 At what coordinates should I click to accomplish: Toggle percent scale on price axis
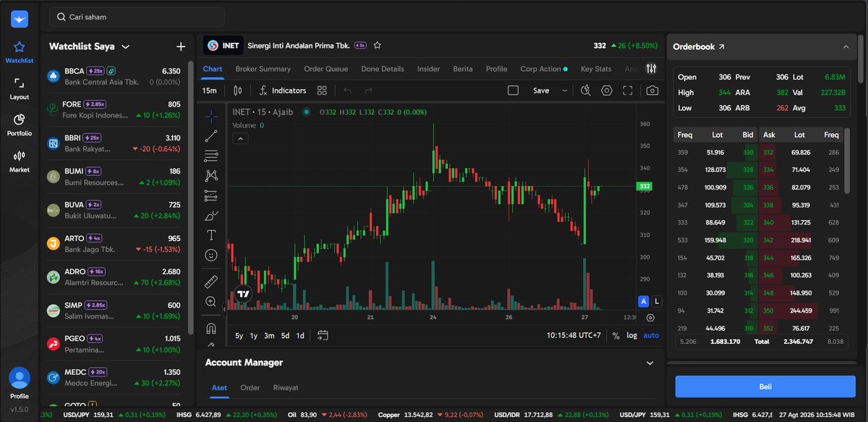point(616,336)
